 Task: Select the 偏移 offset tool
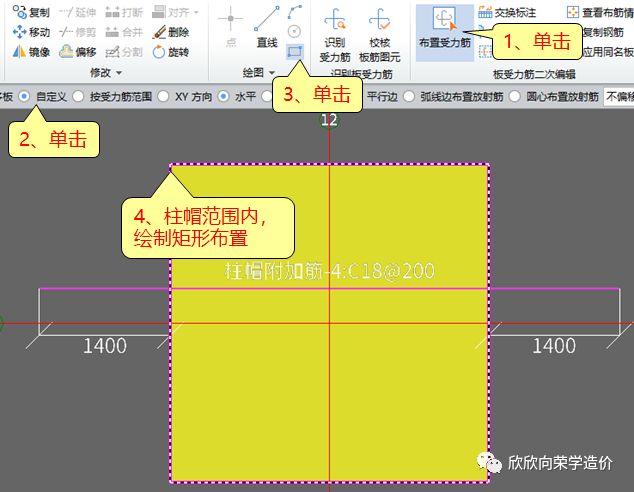(x=76, y=51)
